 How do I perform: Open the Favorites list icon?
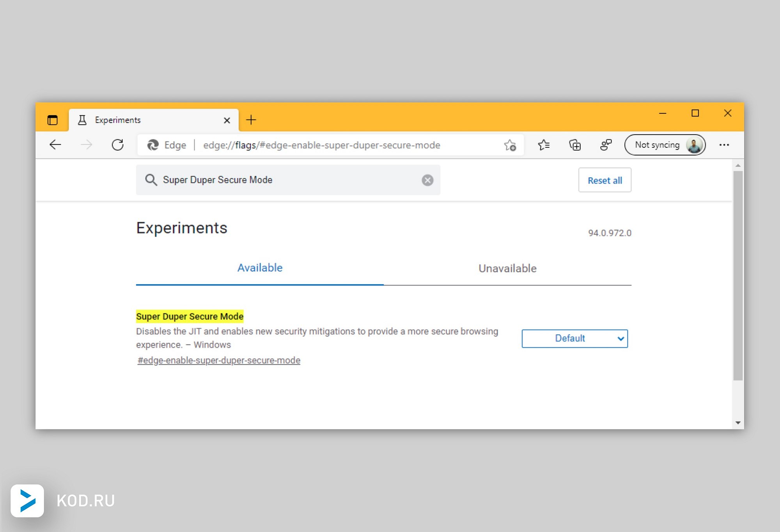coord(544,145)
